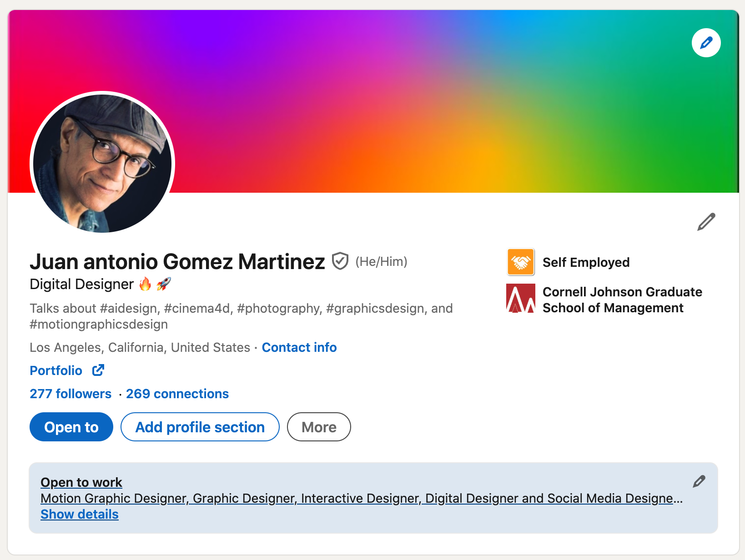745x560 pixels.
Task: Click the verification shield badge
Action: (340, 261)
